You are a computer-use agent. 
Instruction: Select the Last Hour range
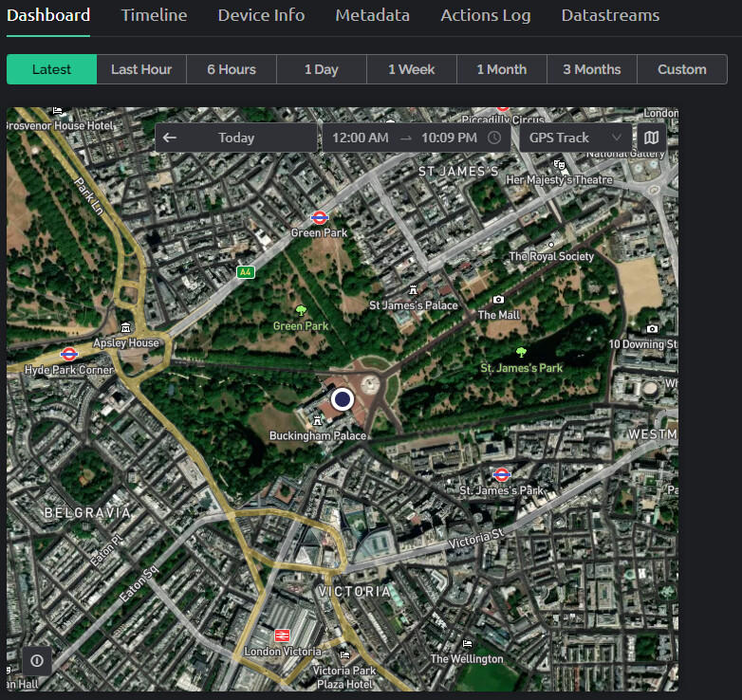[x=141, y=69]
